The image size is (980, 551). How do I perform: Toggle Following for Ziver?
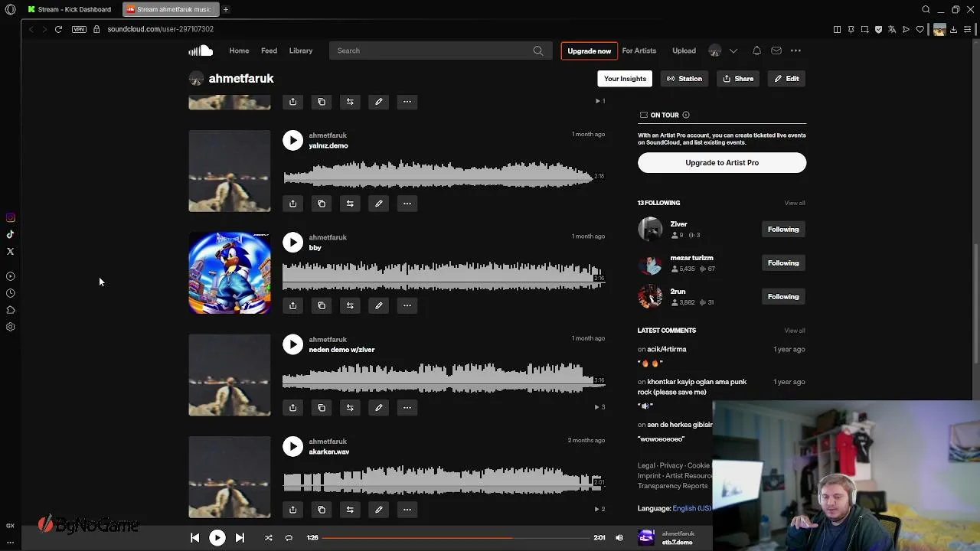click(x=783, y=229)
